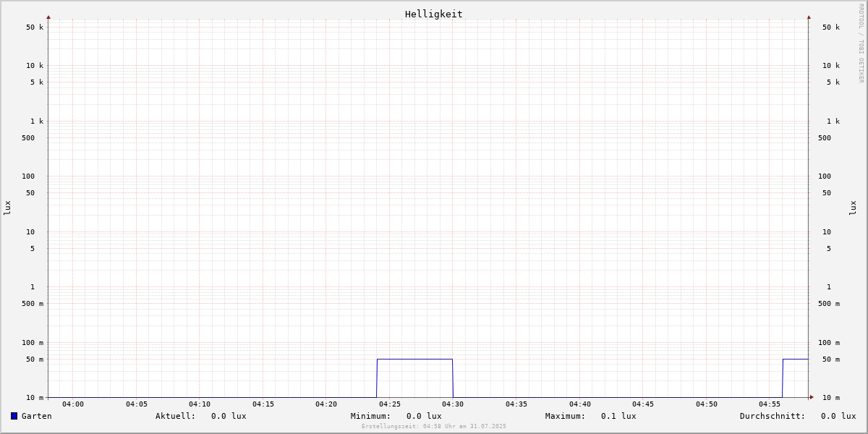This screenshot has width=868, height=434.
Task: Click the 'Maximum:' label
Action: pos(566,416)
